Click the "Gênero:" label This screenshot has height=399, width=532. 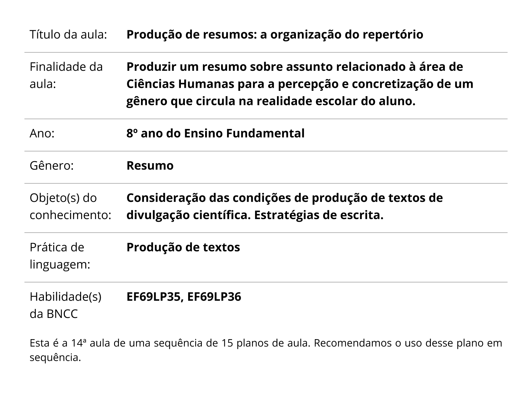point(52,166)
